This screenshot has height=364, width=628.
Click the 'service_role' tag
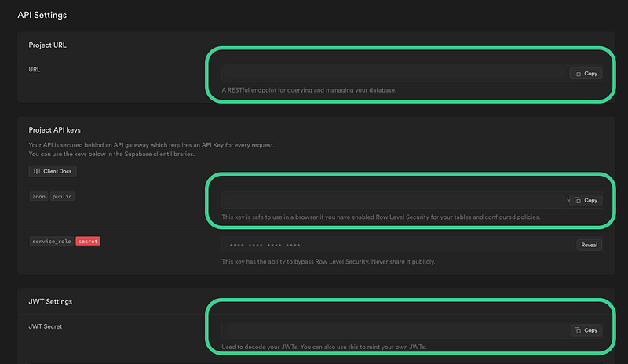click(x=52, y=242)
